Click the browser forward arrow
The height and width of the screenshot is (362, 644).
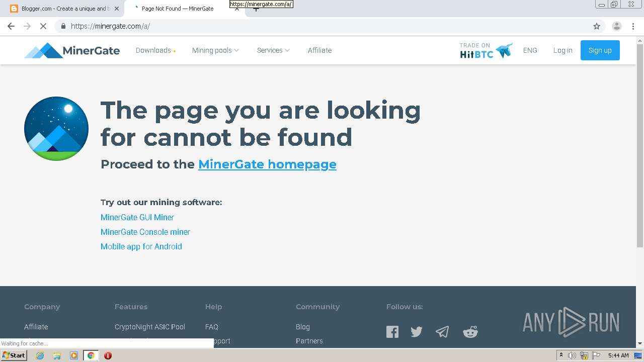coord(27,26)
